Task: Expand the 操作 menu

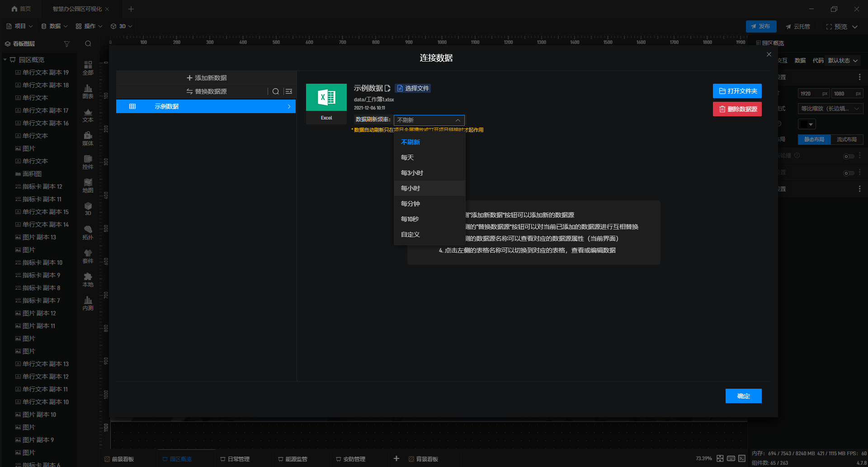Action: point(90,26)
